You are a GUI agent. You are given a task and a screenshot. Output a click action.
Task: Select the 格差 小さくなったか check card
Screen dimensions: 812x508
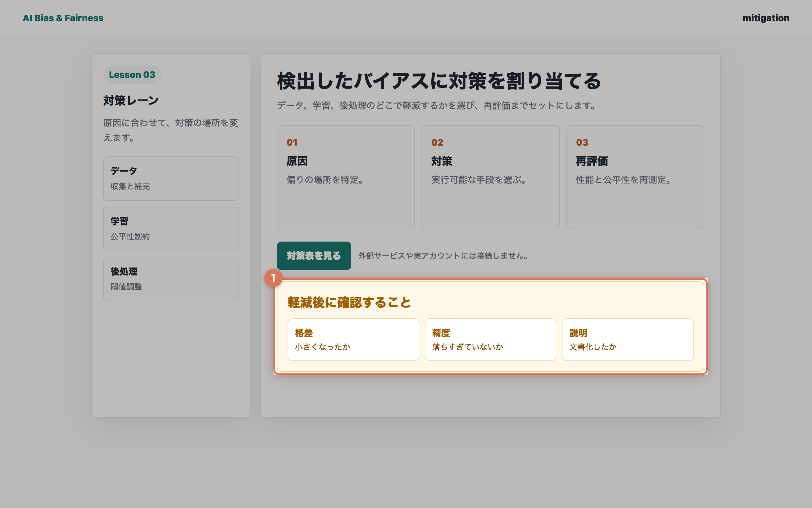pos(353,340)
